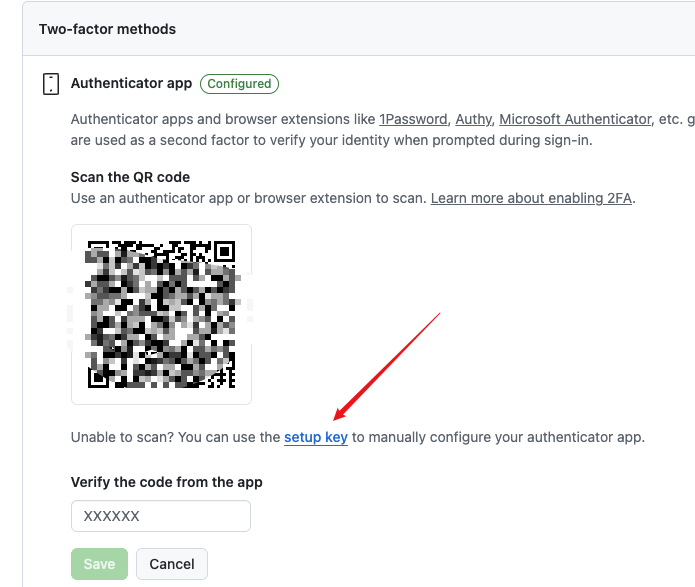Viewport: 695px width, 587px height.
Task: Click the Scan the QR code heading
Action: [x=130, y=177]
